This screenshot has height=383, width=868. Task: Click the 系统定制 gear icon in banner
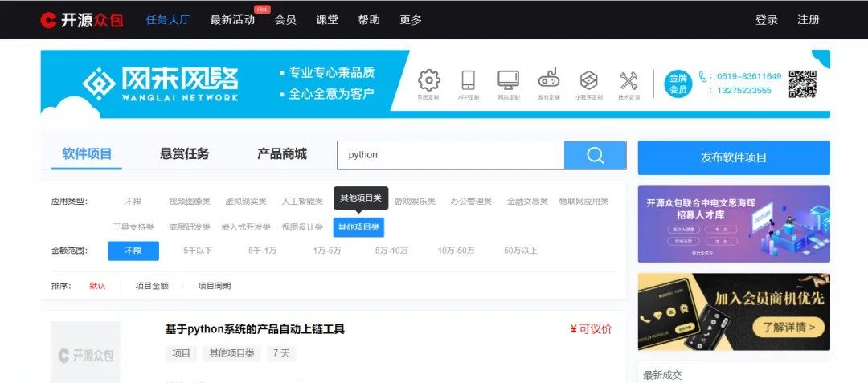[428, 80]
